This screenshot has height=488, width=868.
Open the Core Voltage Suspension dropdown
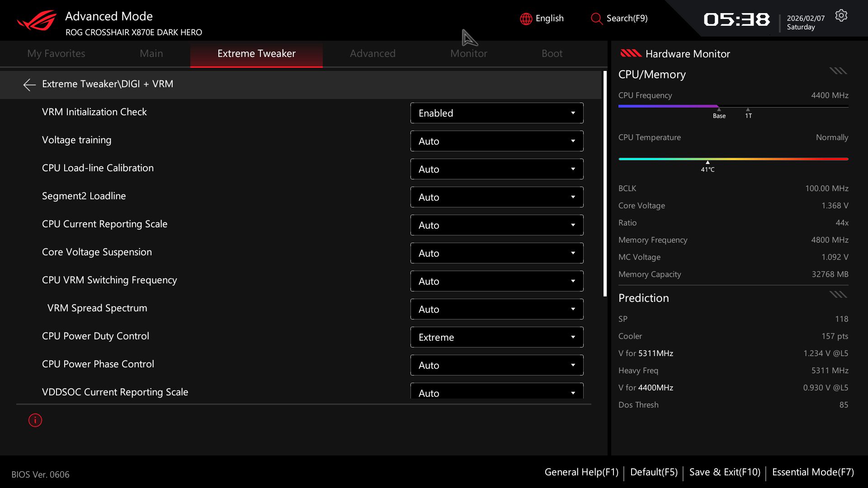(x=496, y=253)
